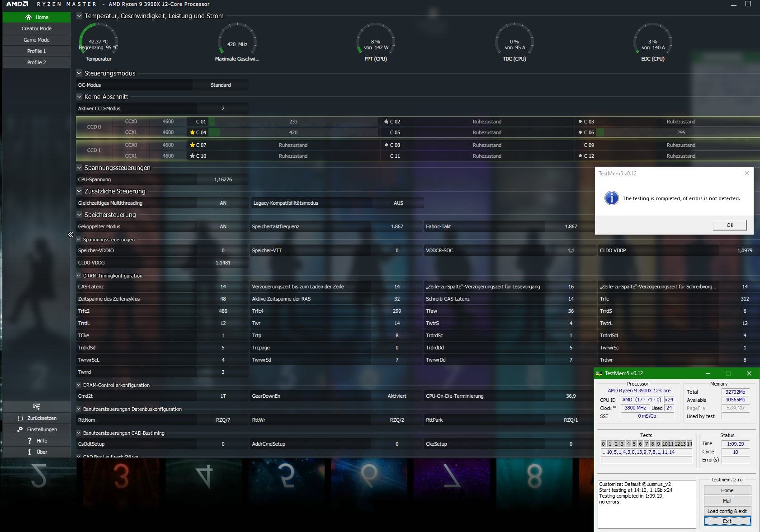Click the dot marker on core C 12
The height and width of the screenshot is (532, 760).
click(580, 156)
